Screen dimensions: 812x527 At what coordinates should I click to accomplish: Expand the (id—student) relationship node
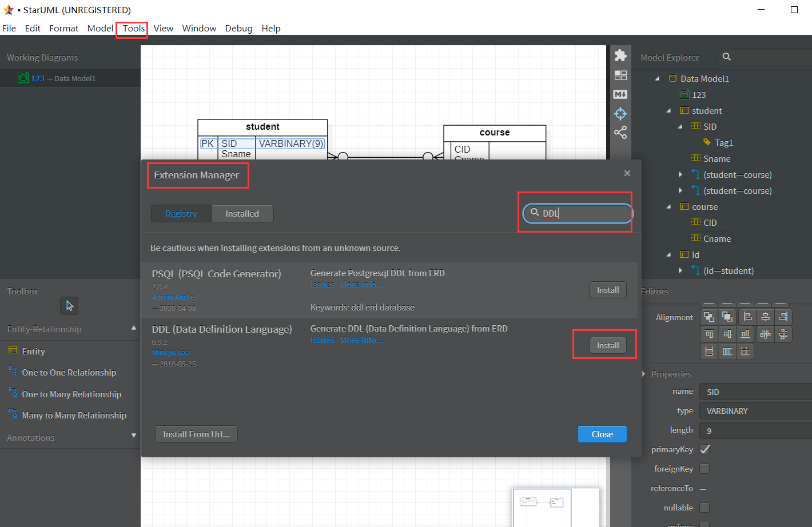pyautogui.click(x=680, y=270)
